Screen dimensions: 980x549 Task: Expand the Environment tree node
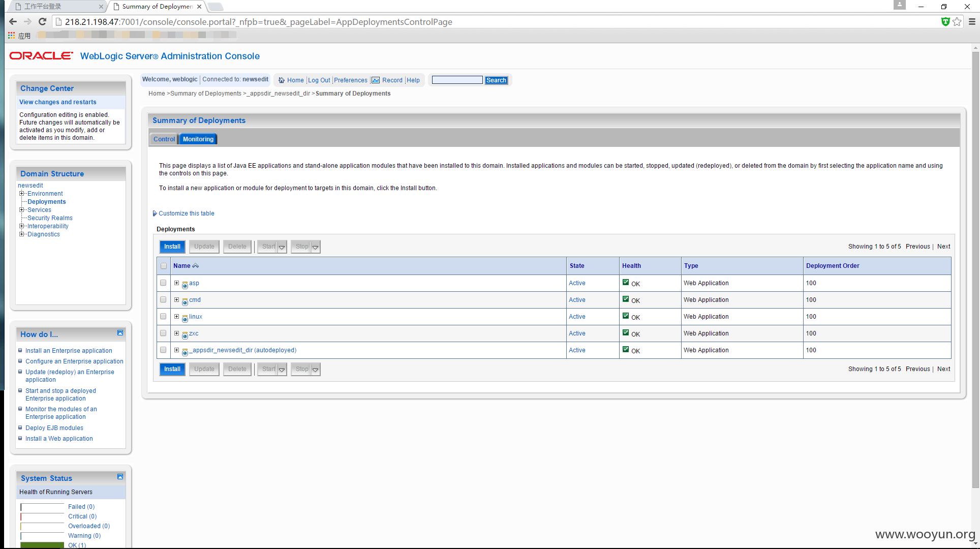click(x=22, y=193)
